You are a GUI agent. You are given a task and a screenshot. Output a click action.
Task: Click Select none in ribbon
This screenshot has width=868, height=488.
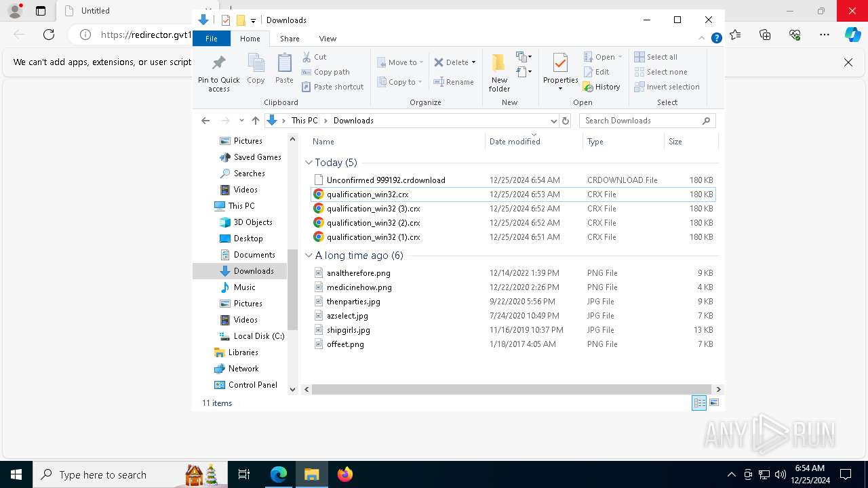pyautogui.click(x=660, y=72)
